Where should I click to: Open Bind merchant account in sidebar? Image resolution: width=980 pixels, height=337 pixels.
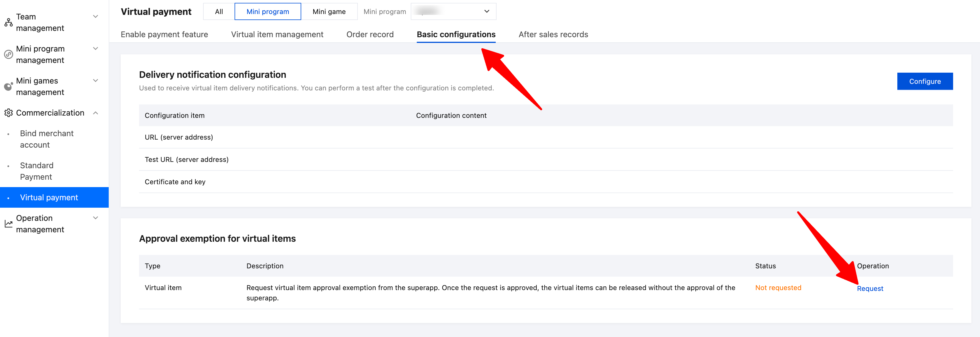tap(47, 139)
